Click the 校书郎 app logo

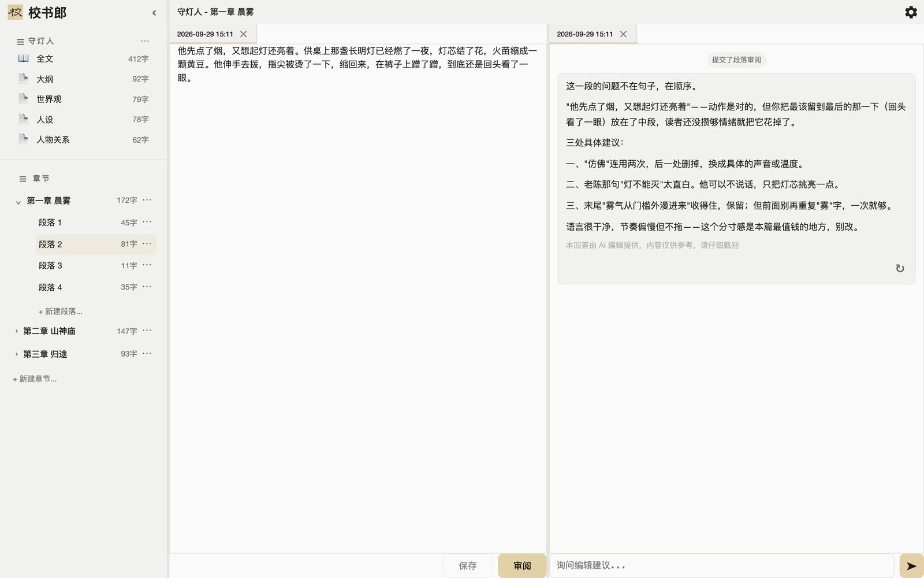click(16, 12)
